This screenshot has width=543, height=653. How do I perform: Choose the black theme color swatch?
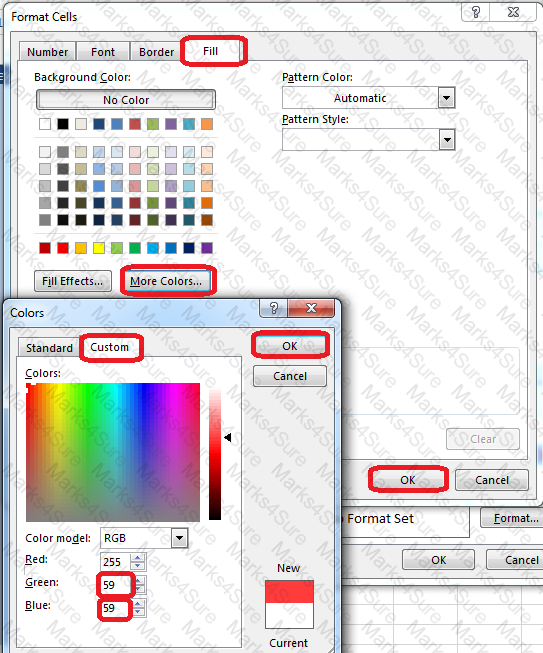pos(63,124)
